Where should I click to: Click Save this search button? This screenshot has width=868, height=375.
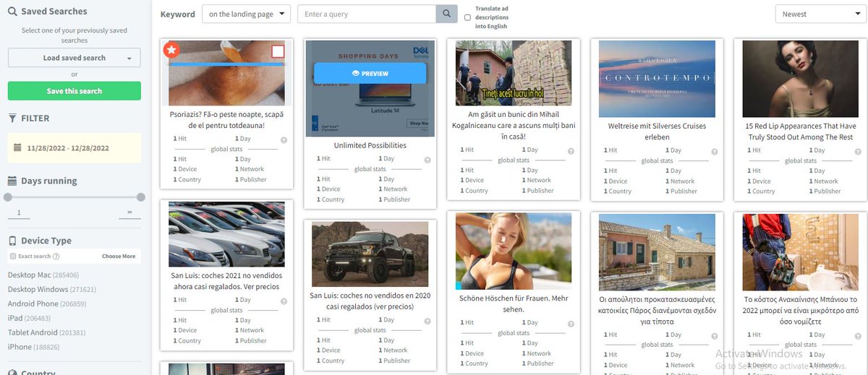(75, 91)
